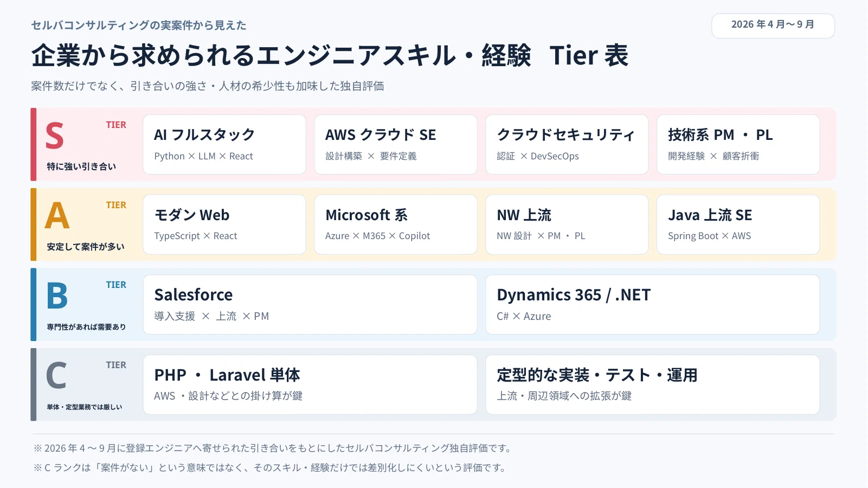Click the large gray C tier letter
Viewport: 868px width, 488px height.
coord(56,376)
